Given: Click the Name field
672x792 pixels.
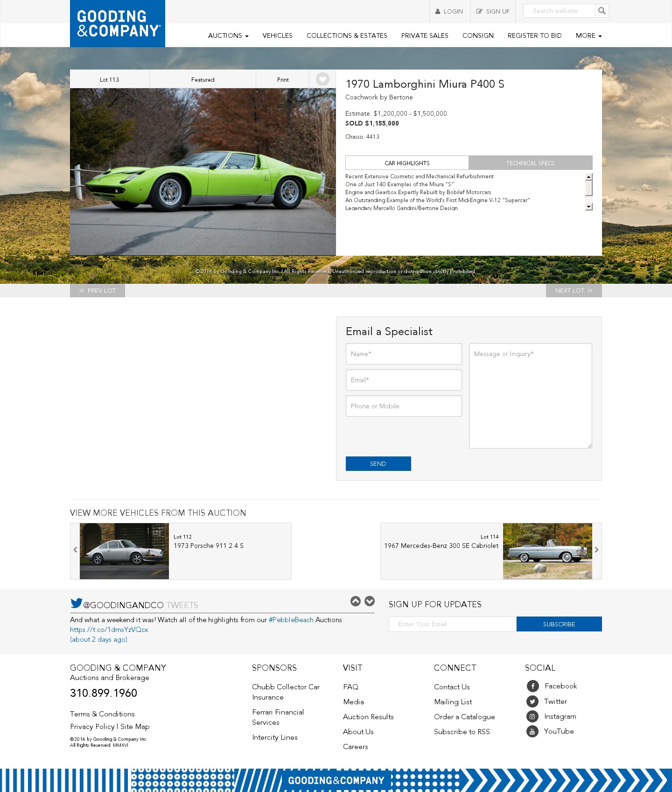Looking at the screenshot, I should [404, 354].
